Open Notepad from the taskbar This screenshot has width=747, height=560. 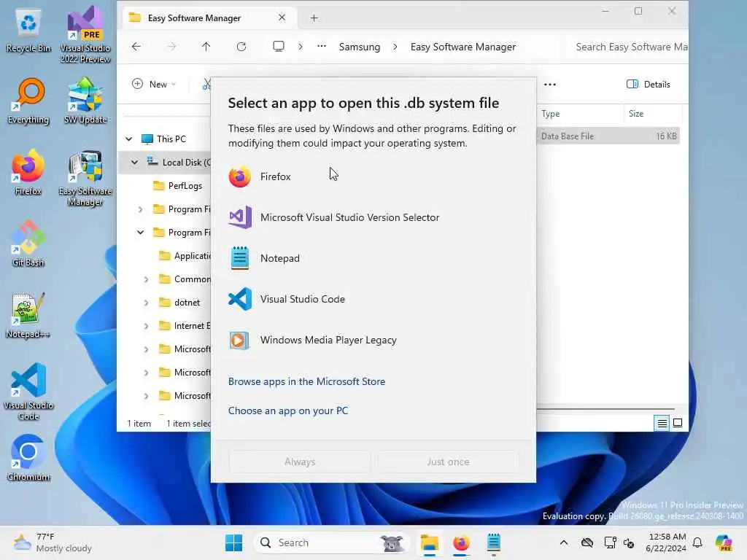pos(494,542)
